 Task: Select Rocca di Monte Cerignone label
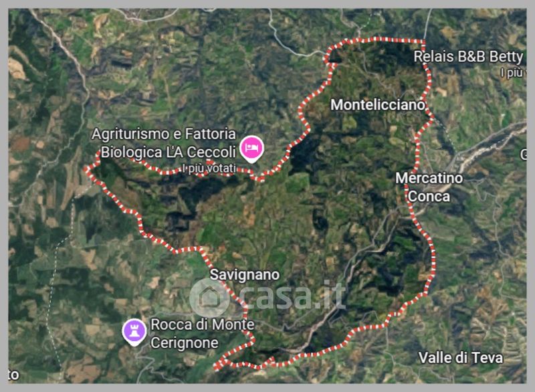coord(203,334)
